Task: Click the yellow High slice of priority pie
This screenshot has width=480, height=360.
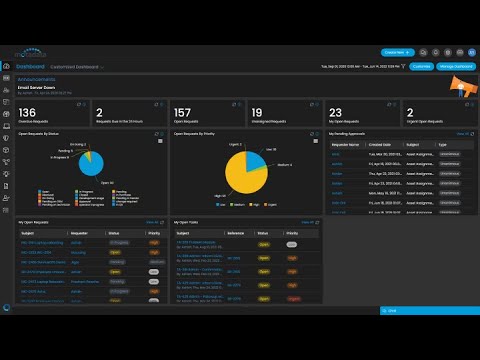Action: click(242, 178)
